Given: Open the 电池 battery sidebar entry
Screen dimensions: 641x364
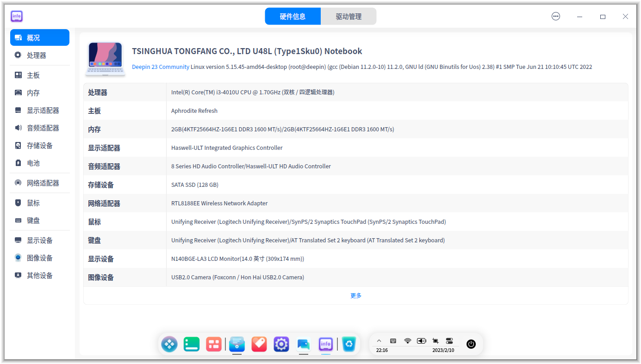Looking at the screenshot, I should [40, 163].
